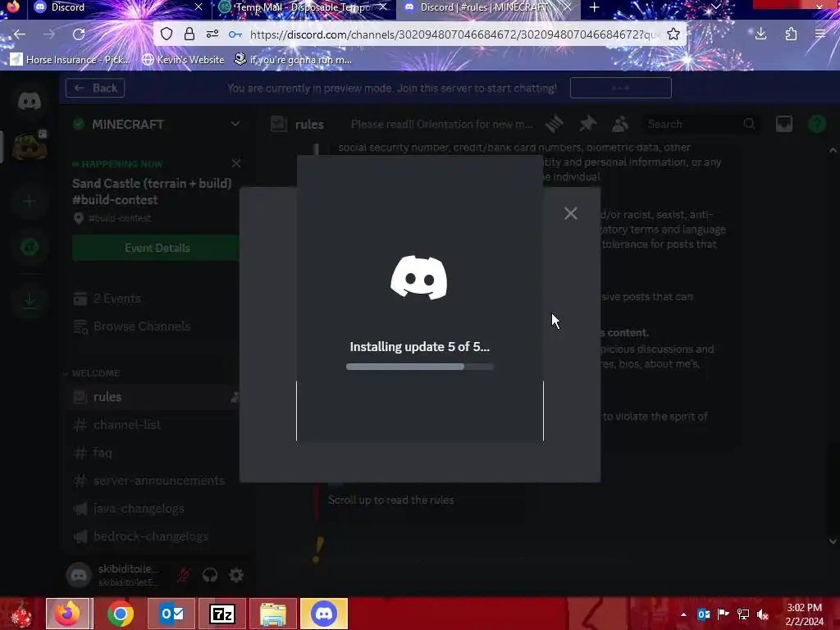Screen dimensions: 840x630
Task: Explore discoverable servers compass icon
Action: (30, 247)
